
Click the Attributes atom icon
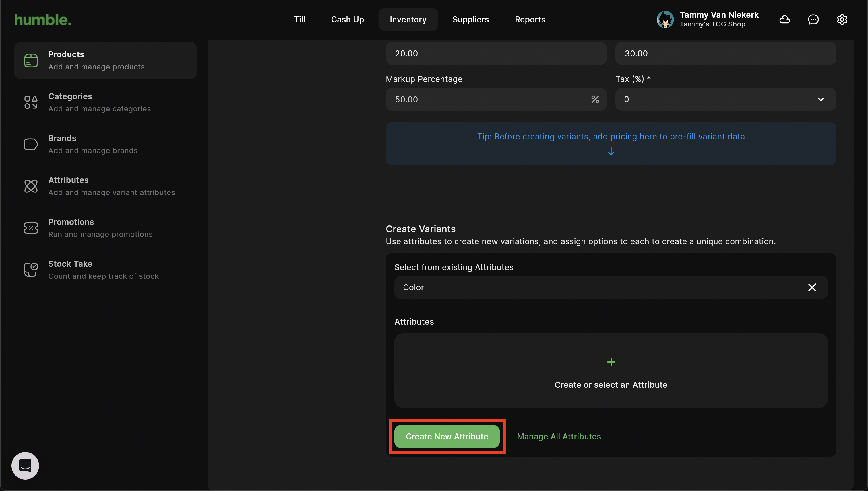pos(31,186)
